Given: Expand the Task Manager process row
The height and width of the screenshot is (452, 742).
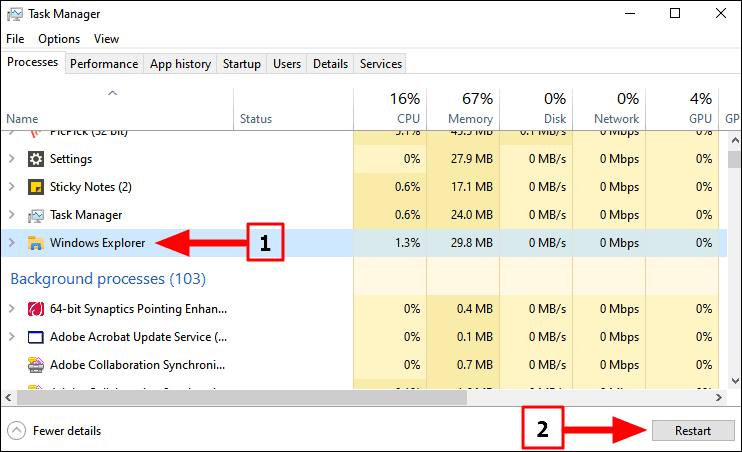Looking at the screenshot, I should (12, 215).
